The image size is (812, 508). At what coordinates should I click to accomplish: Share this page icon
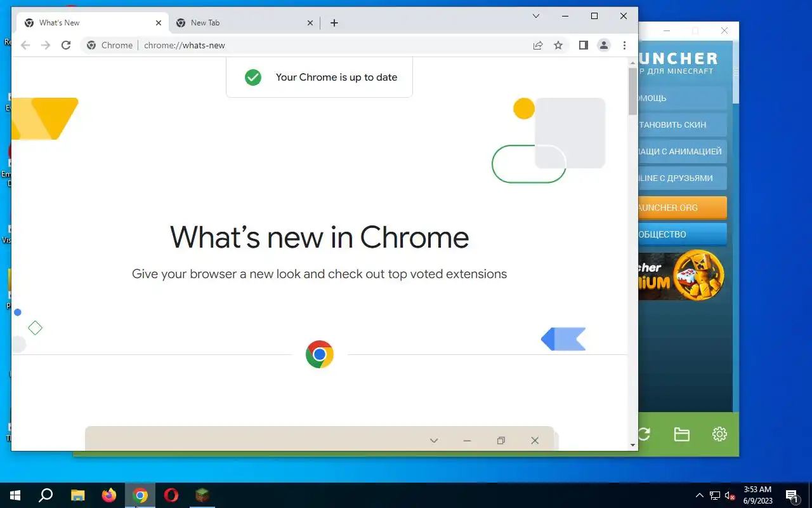click(x=538, y=45)
